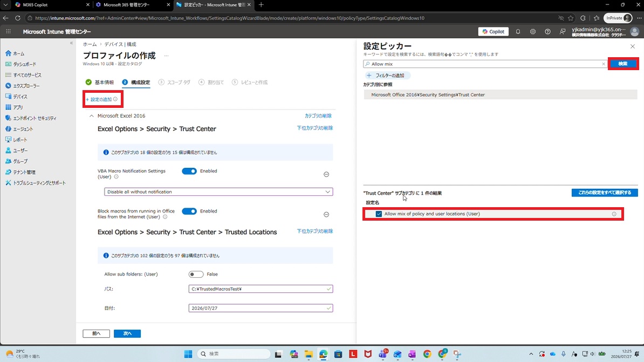This screenshot has width=644, height=362.
Task: Open File Explorer in taskbar
Action: (309, 354)
